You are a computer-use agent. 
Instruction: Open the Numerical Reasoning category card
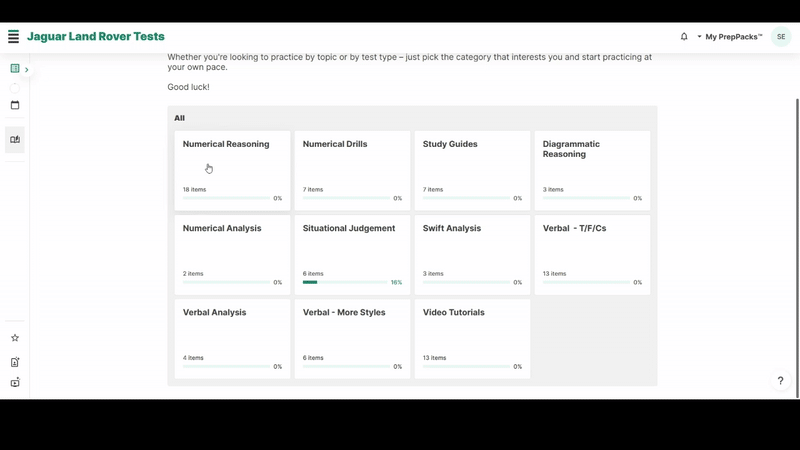pos(232,170)
